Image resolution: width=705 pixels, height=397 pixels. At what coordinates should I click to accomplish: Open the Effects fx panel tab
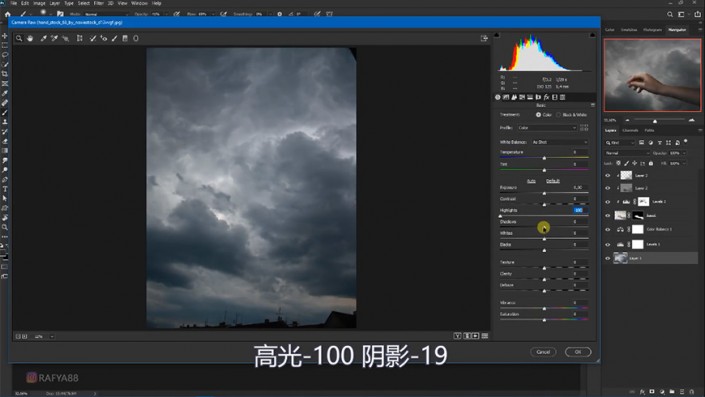pyautogui.click(x=546, y=97)
